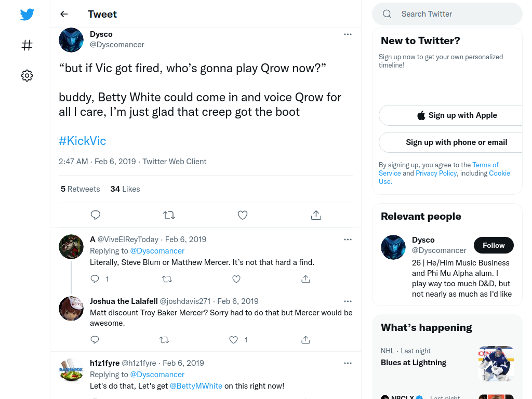
Task: Open the settings gear in sidebar
Action: [x=27, y=76]
